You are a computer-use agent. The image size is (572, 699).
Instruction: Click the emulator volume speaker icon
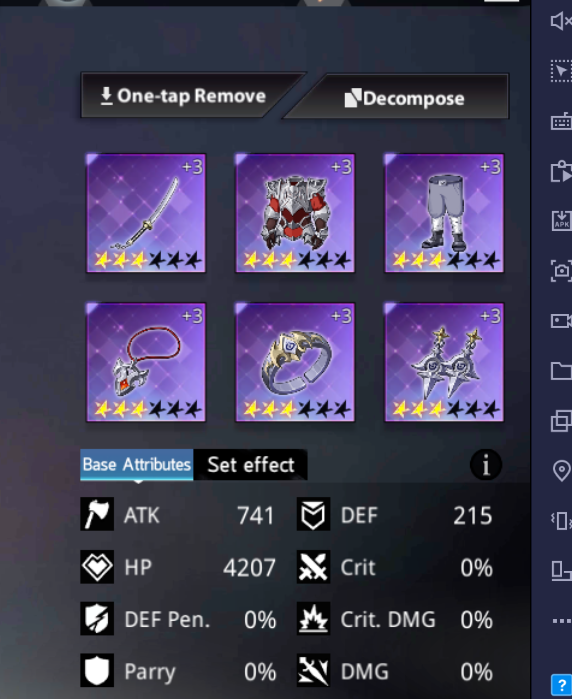point(560,21)
